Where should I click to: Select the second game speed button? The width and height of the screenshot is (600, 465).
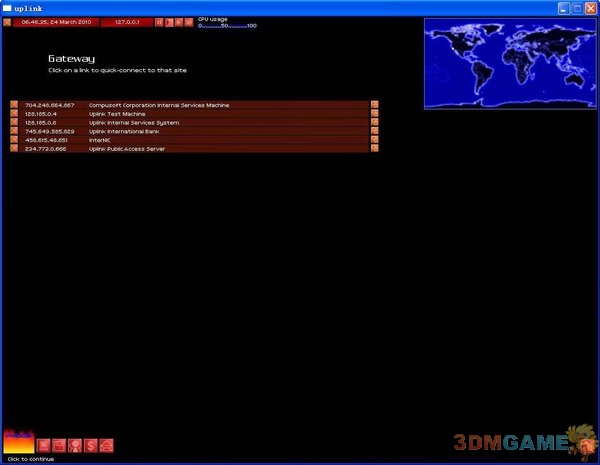(169, 22)
